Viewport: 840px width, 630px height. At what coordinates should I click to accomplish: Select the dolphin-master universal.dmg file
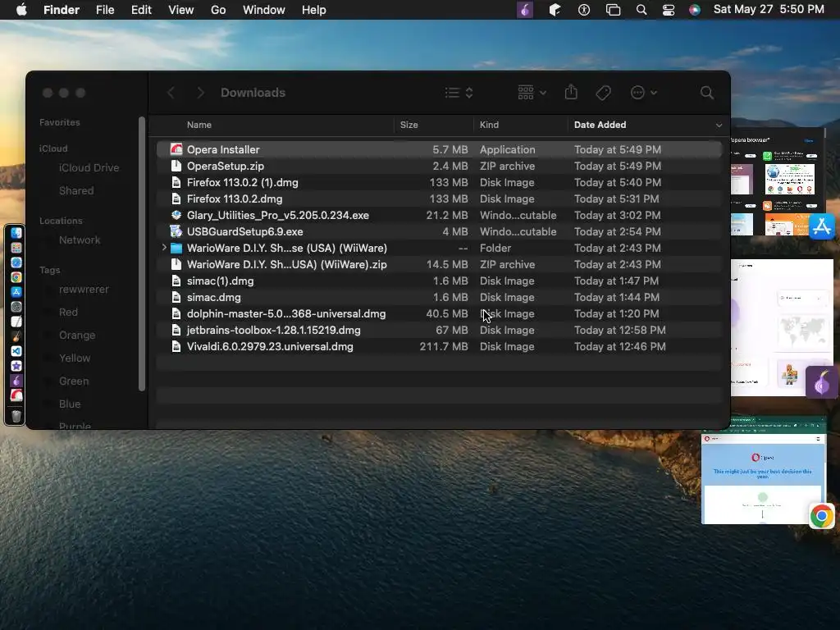point(440,313)
